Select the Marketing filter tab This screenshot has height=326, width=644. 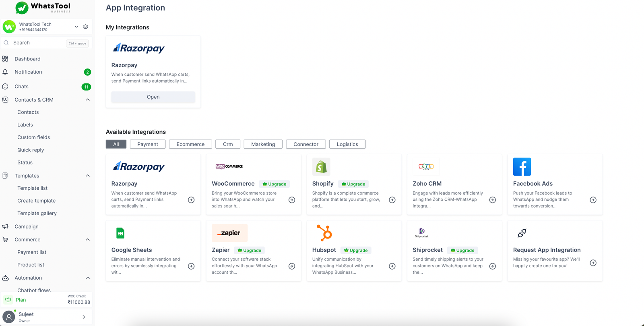tap(263, 144)
